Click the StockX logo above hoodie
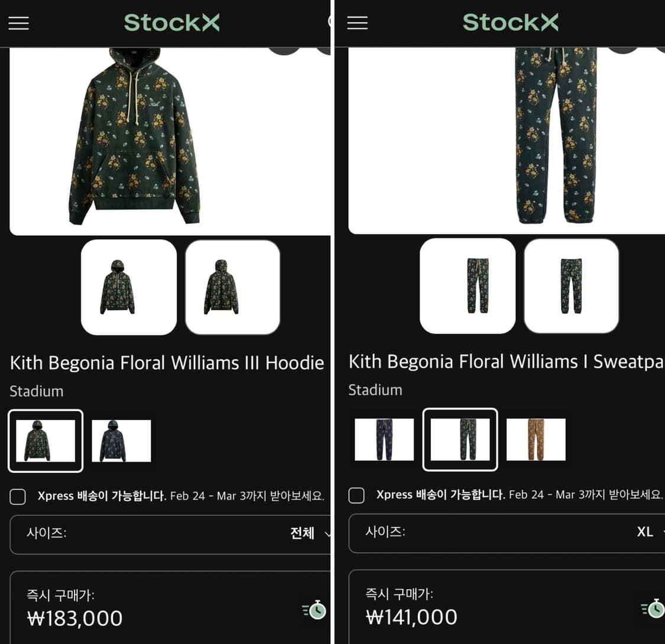This screenshot has width=665, height=644. (172, 22)
